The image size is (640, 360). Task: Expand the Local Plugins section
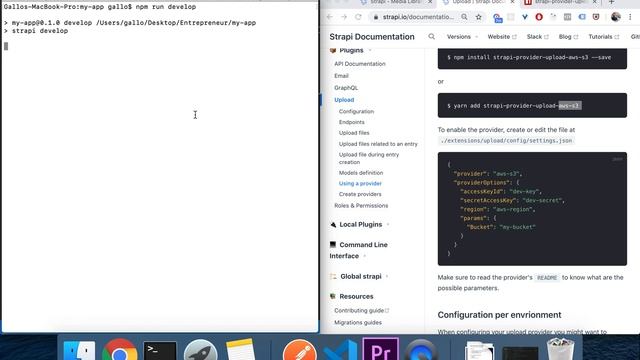[x=360, y=224]
